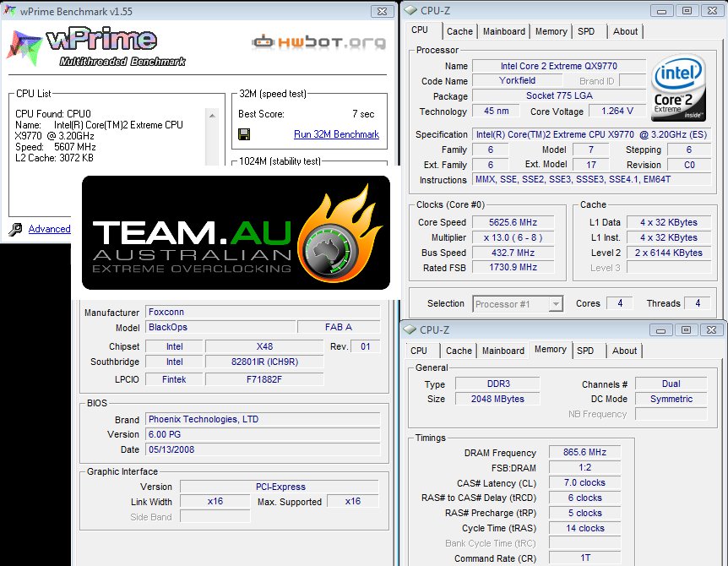Image resolution: width=728 pixels, height=566 pixels.
Task: Click the Cores count field
Action: coord(620,303)
